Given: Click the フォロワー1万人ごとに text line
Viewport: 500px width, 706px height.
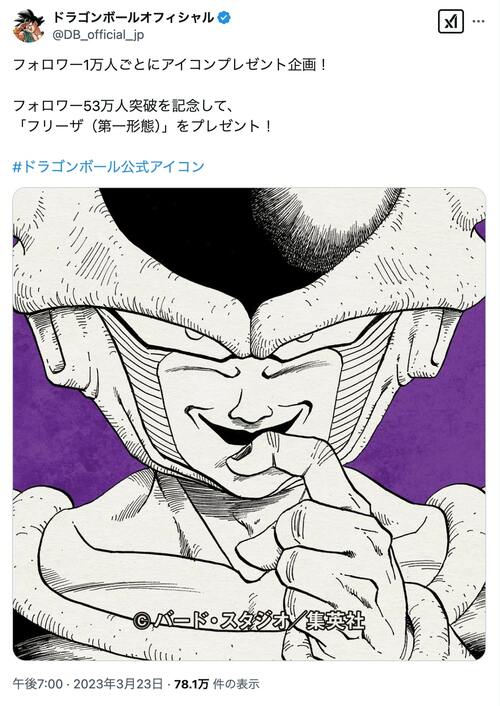Looking at the screenshot, I should (x=169, y=65).
